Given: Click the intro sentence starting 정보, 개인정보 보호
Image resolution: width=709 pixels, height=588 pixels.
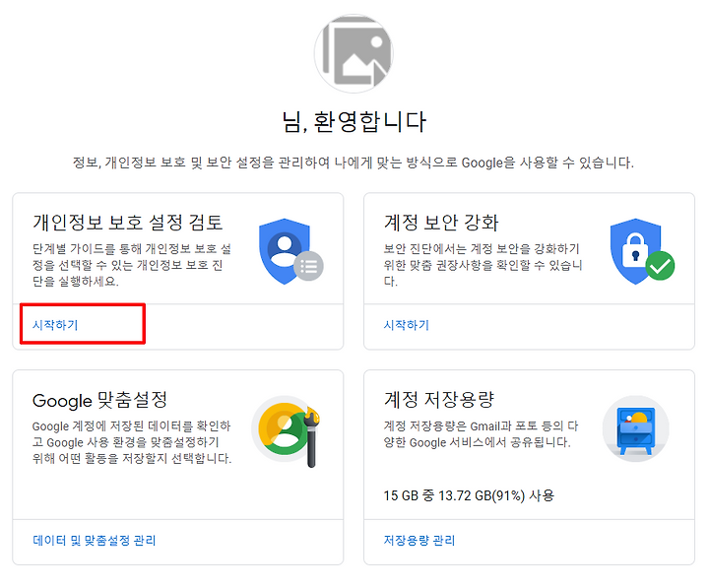Looking at the screenshot, I should tap(354, 163).
